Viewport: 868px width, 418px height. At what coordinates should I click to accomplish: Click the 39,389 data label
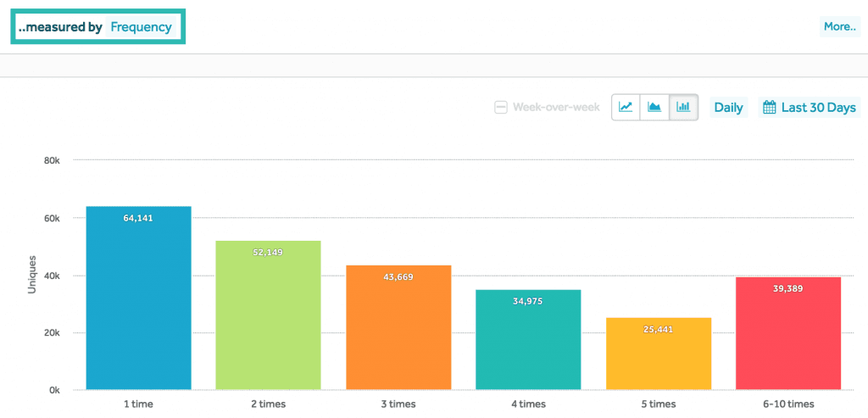pos(788,289)
